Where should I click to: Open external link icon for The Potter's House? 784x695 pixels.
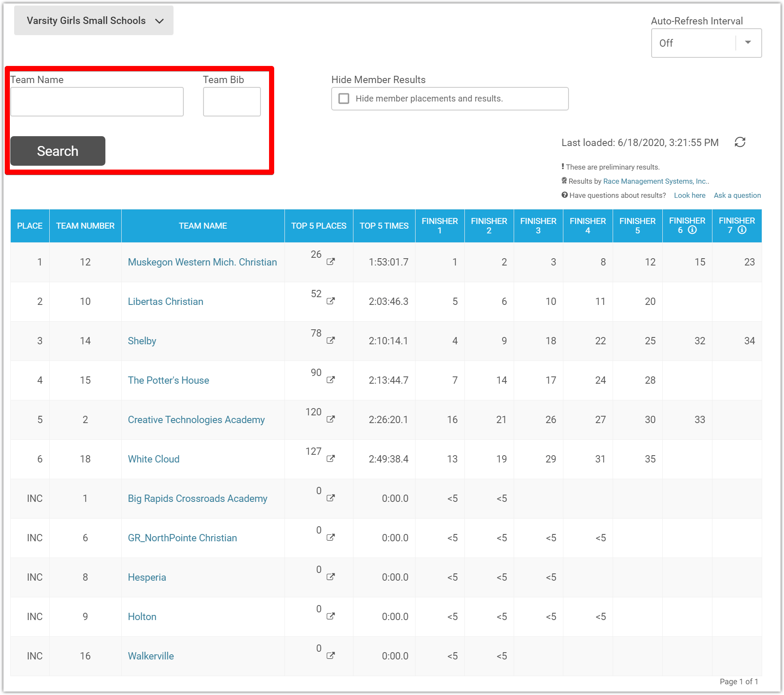point(330,380)
